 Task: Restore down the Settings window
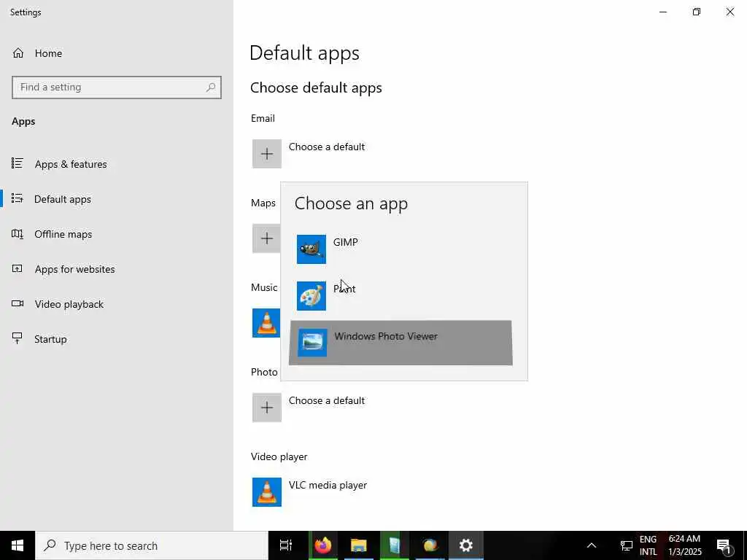697,12
